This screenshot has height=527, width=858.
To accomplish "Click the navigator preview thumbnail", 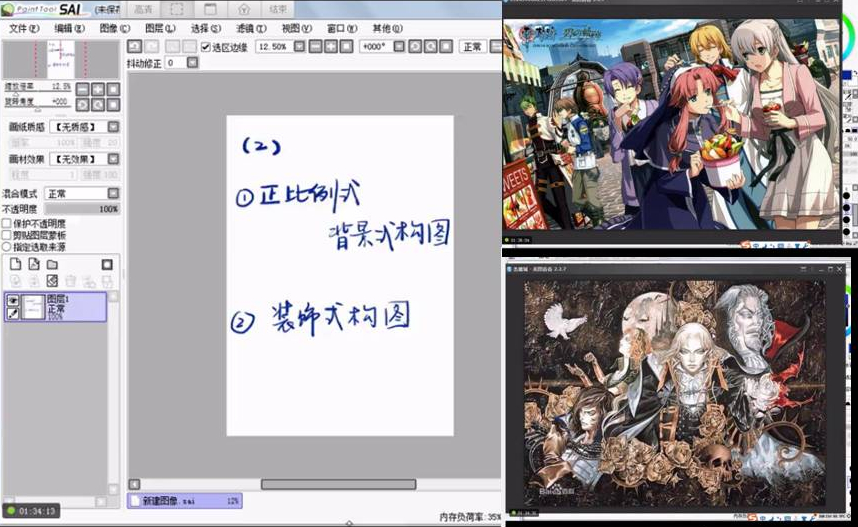I will pos(61,59).
